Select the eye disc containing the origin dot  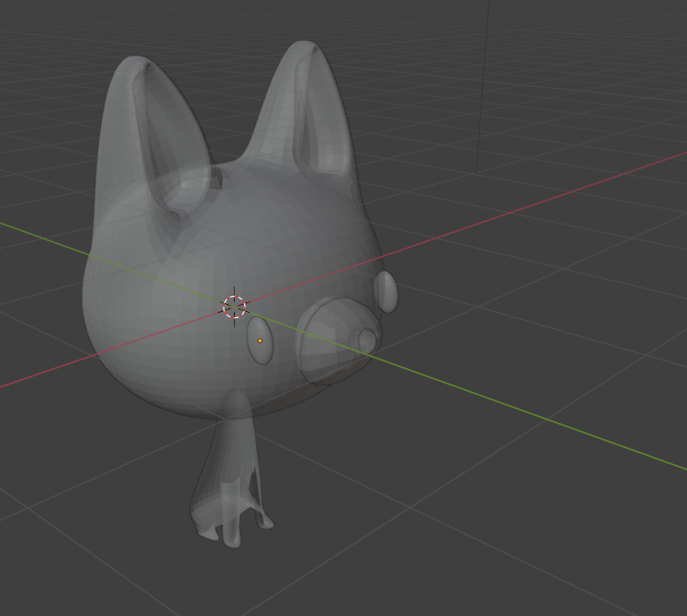[262, 351]
